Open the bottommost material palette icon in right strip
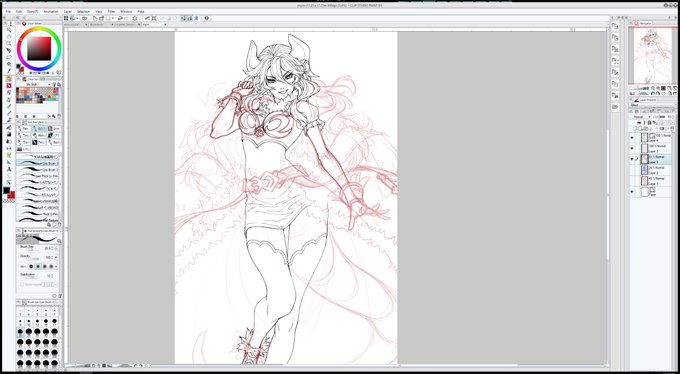This screenshot has width=680, height=374. pyautogui.click(x=615, y=106)
